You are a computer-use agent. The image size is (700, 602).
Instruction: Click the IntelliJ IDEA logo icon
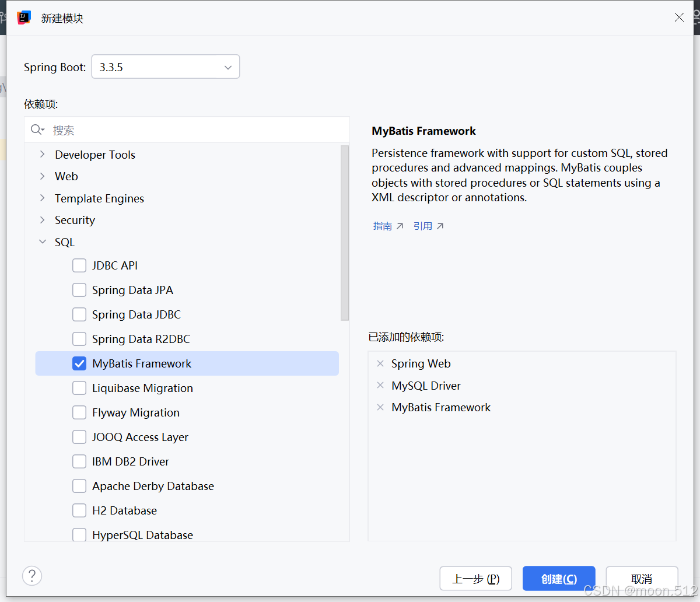24,17
